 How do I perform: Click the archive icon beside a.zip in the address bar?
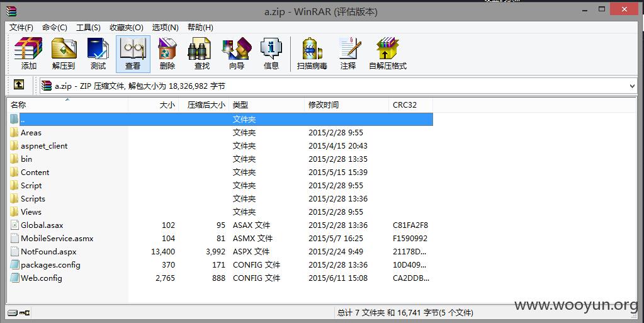click(47, 86)
